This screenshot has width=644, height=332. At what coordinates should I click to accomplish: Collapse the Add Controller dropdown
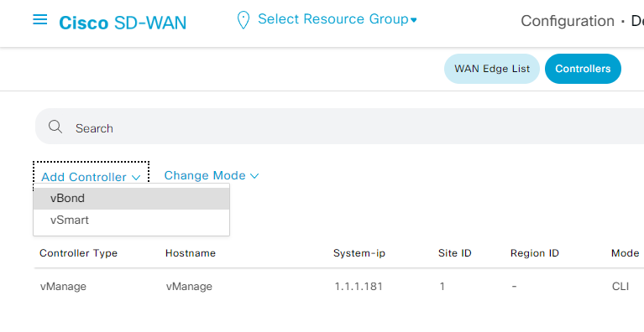(91, 177)
